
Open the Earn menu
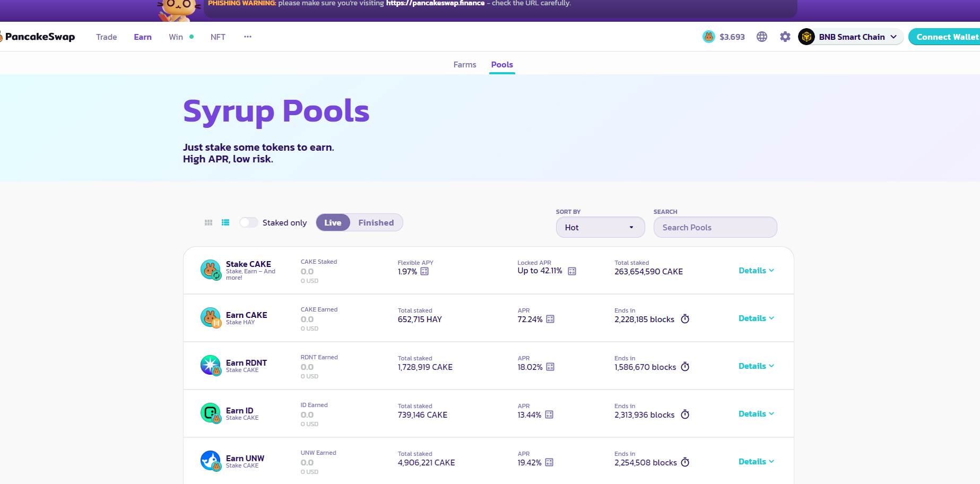click(143, 37)
